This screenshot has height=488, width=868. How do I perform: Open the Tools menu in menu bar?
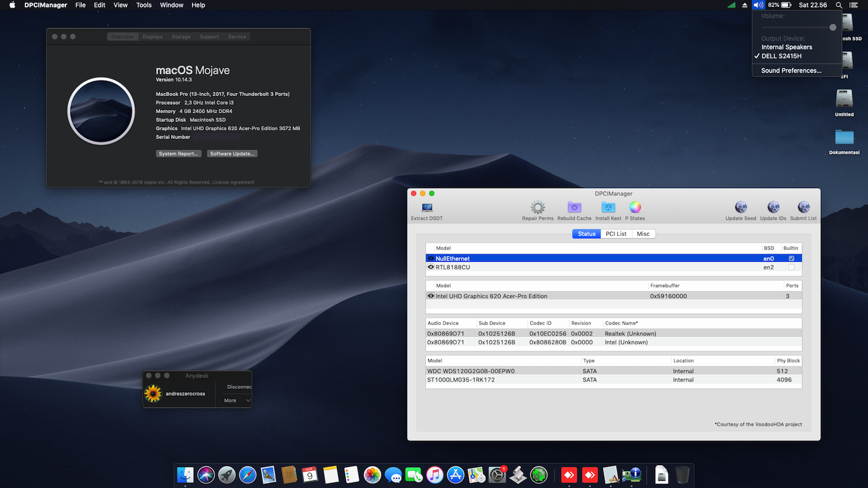click(x=144, y=5)
